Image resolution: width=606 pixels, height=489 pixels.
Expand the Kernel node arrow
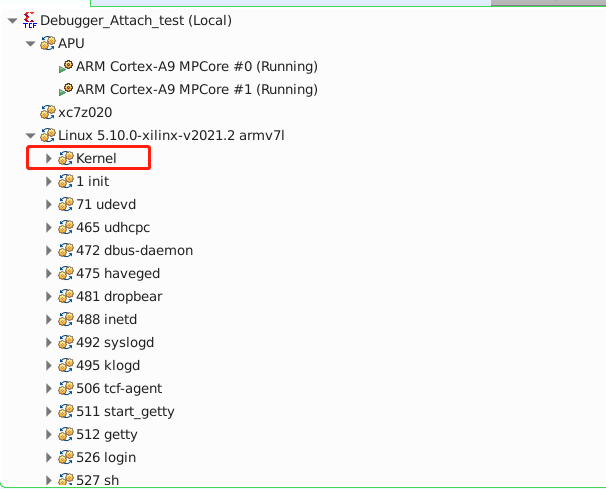pyautogui.click(x=49, y=158)
